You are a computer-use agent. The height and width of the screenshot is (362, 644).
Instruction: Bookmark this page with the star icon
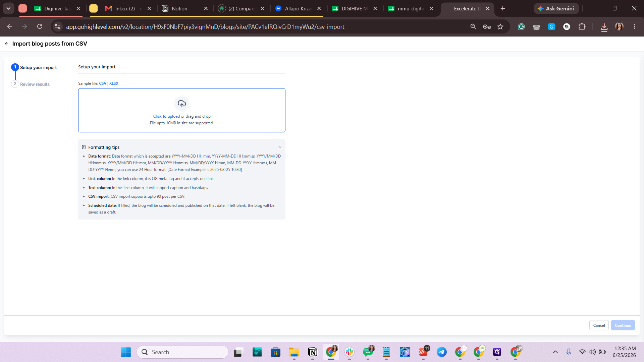click(500, 26)
